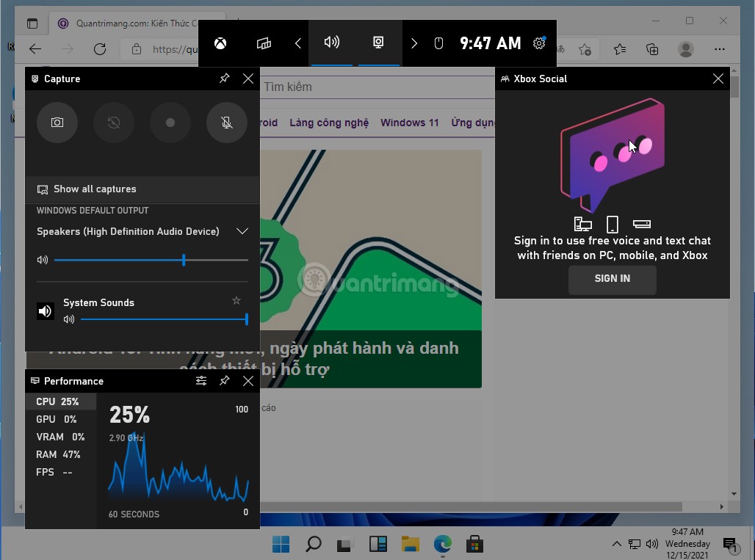Viewport: 755px width, 560px height.
Task: Click the System Sounds app icon
Action: coord(46,311)
